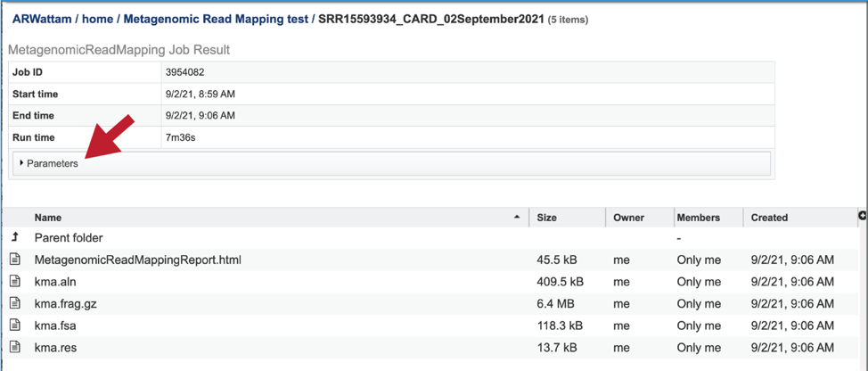The height and width of the screenshot is (371, 868).
Task: Select the MetagenomicReadMappingReport.html file name
Action: pos(138,260)
